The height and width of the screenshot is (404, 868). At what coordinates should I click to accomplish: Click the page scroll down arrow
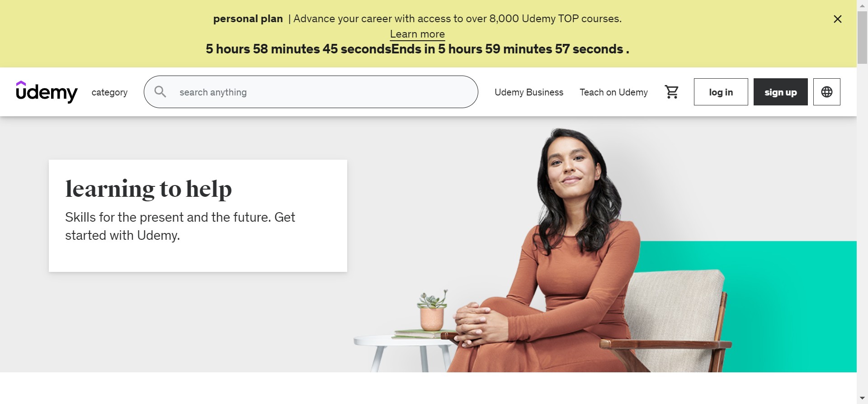pos(862,398)
